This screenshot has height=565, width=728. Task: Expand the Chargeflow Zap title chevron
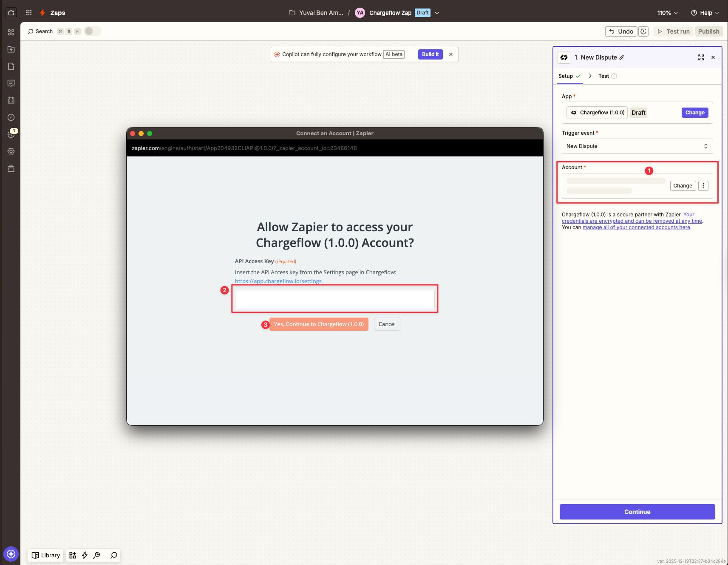click(x=437, y=13)
